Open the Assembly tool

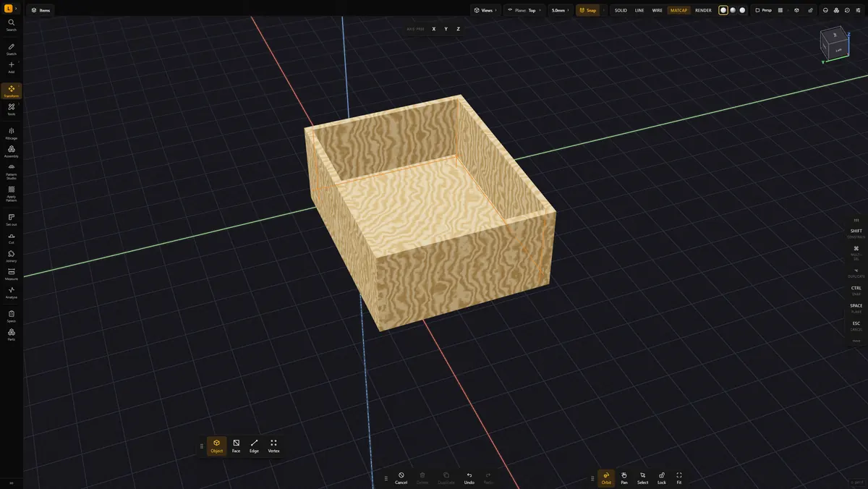click(12, 151)
